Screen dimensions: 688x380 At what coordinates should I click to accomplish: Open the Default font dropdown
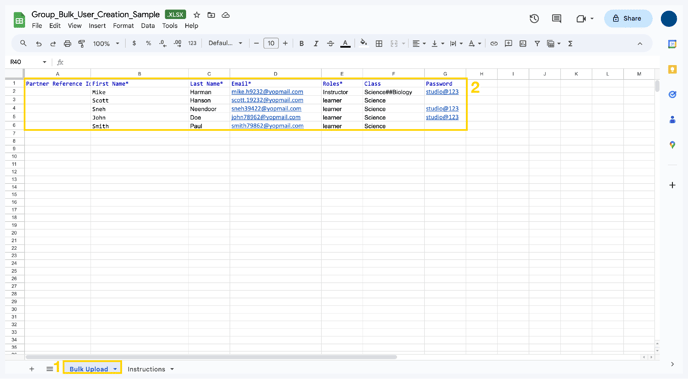tap(226, 43)
